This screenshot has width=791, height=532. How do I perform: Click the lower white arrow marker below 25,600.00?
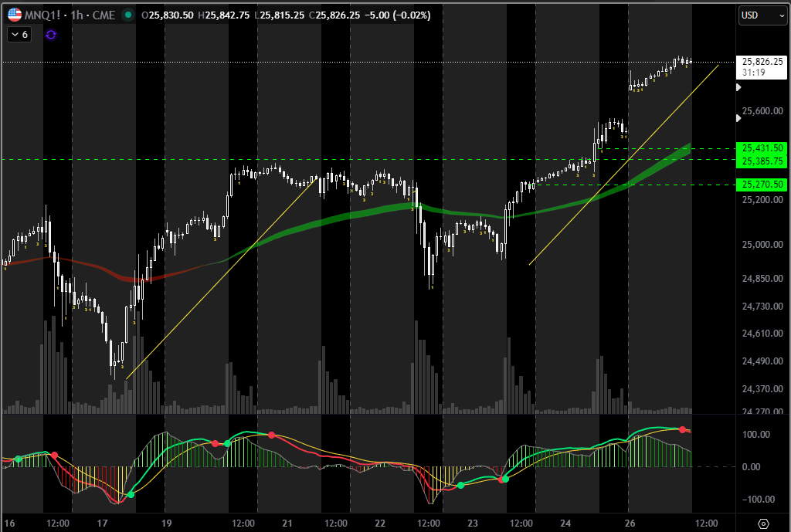(738, 118)
